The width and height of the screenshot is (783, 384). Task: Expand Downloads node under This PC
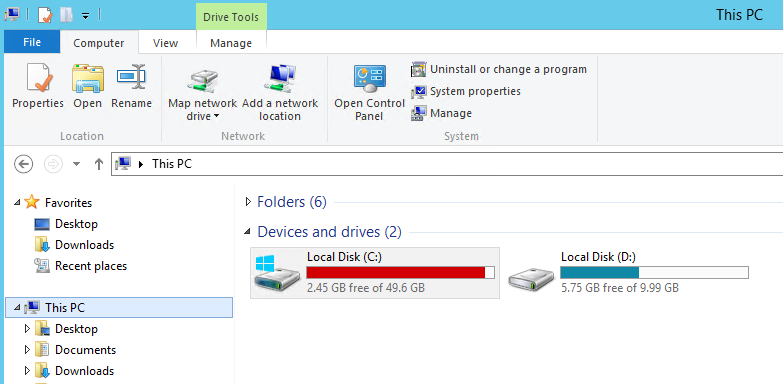tap(27, 371)
